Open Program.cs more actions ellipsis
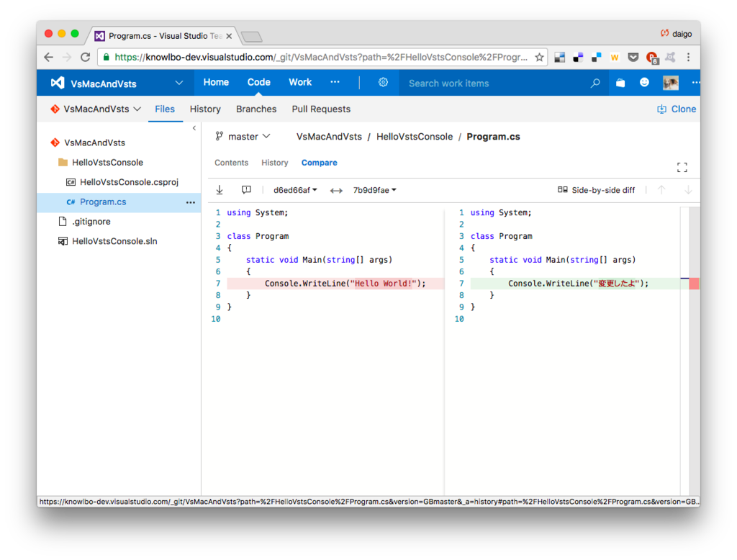The height and width of the screenshot is (560, 737). click(x=190, y=202)
